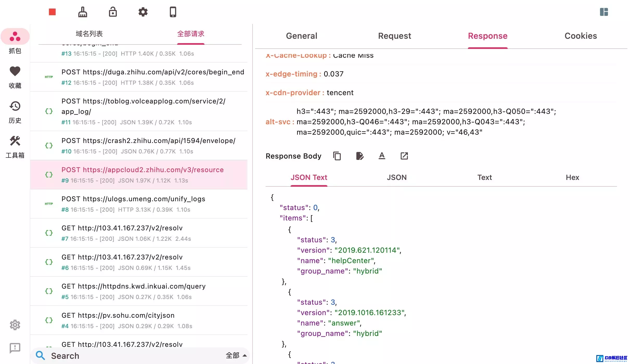Change text encoding via the underlined A icon
Image resolution: width=630 pixels, height=364 pixels.
click(382, 156)
